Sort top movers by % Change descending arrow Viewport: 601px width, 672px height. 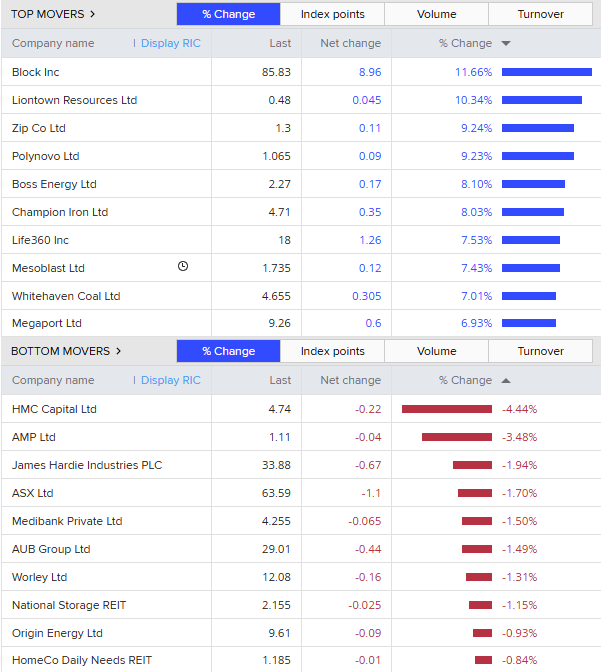click(x=506, y=43)
